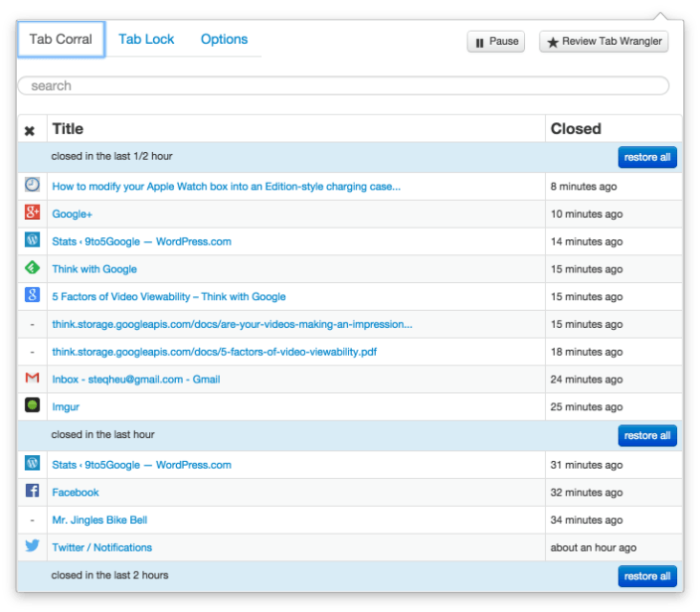The image size is (700, 612).
Task: Focus the search input field
Action: click(343, 85)
